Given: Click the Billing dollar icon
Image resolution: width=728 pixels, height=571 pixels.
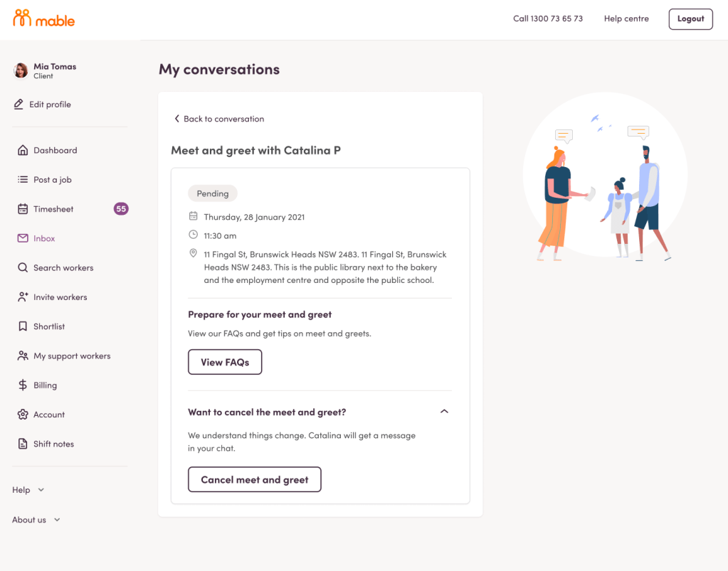Looking at the screenshot, I should point(23,385).
